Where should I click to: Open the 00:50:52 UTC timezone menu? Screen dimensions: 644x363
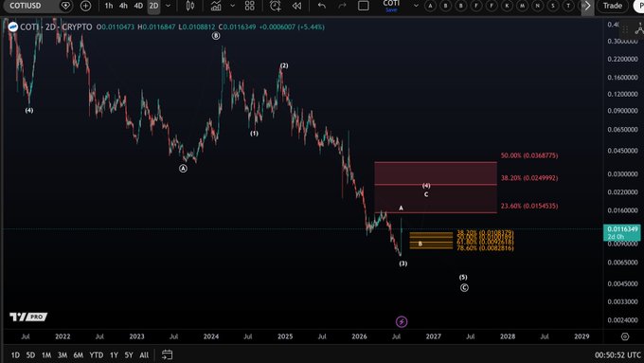[x=617, y=354]
